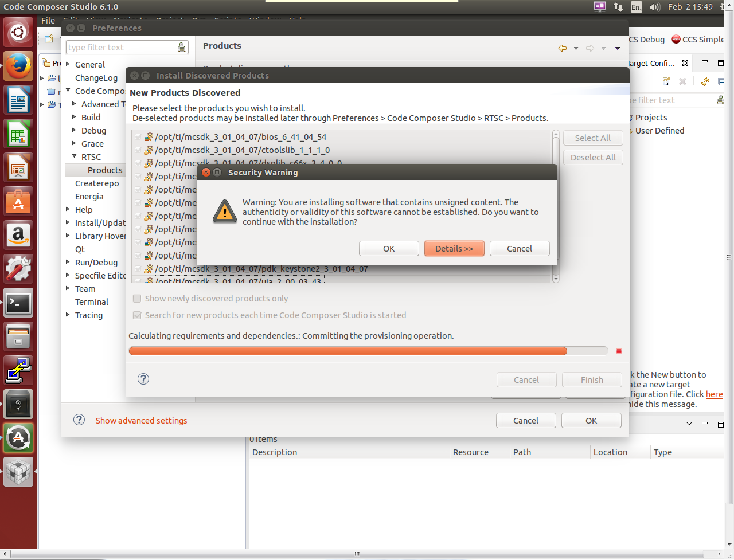
Task: Expand the Grace preferences node
Action: 75,143
